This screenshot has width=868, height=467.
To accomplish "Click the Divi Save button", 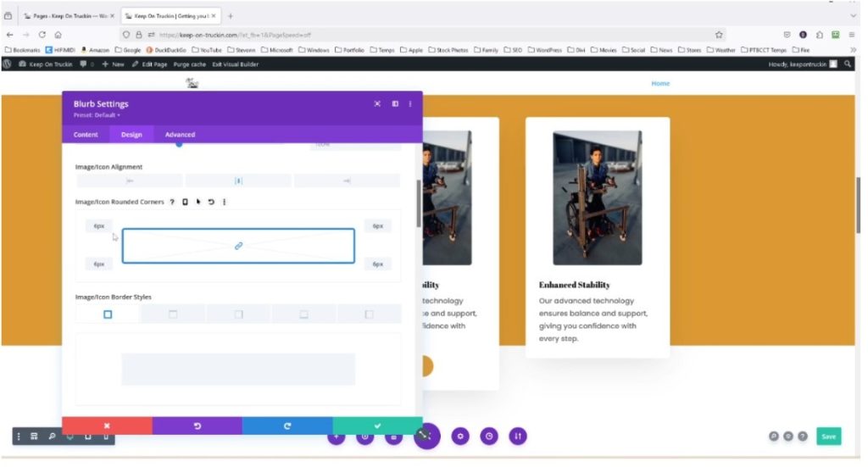I will 828,436.
